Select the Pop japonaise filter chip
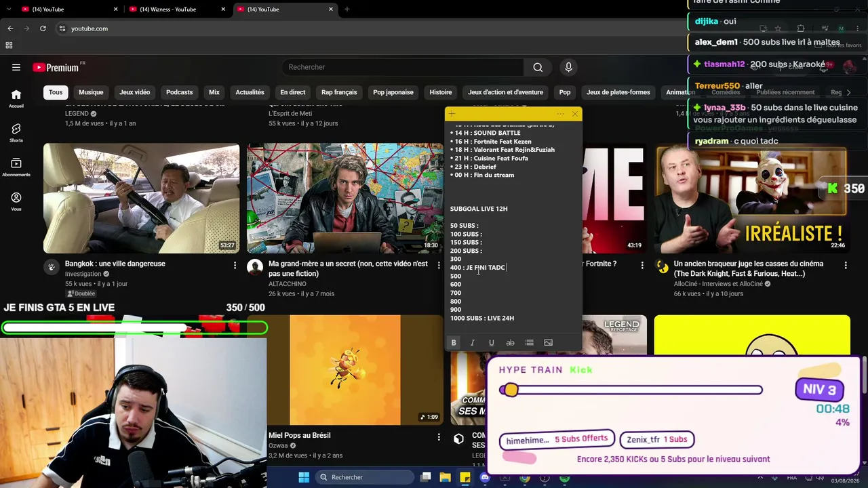Screen dimensions: 868x488 [x=393, y=92]
